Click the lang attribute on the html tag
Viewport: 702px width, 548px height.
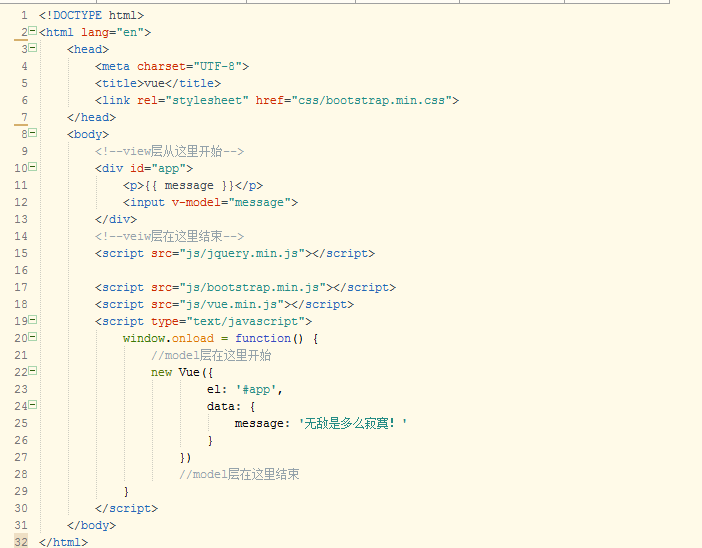pyautogui.click(x=95, y=33)
